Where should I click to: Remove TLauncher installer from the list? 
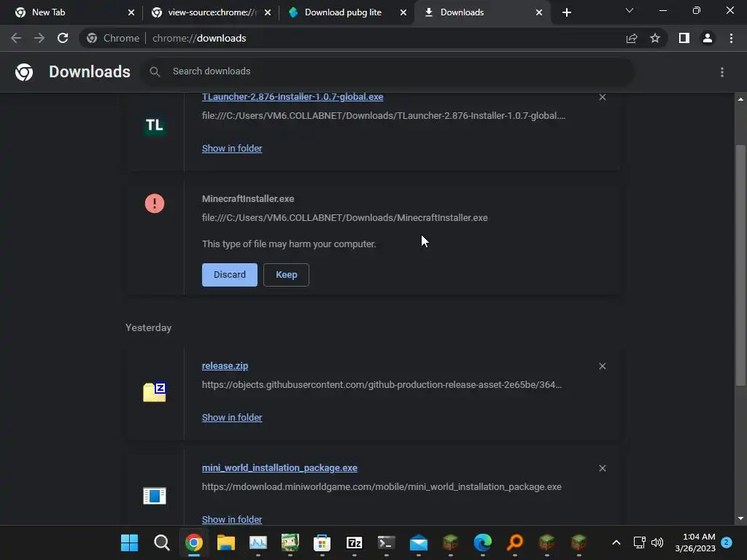(x=602, y=97)
